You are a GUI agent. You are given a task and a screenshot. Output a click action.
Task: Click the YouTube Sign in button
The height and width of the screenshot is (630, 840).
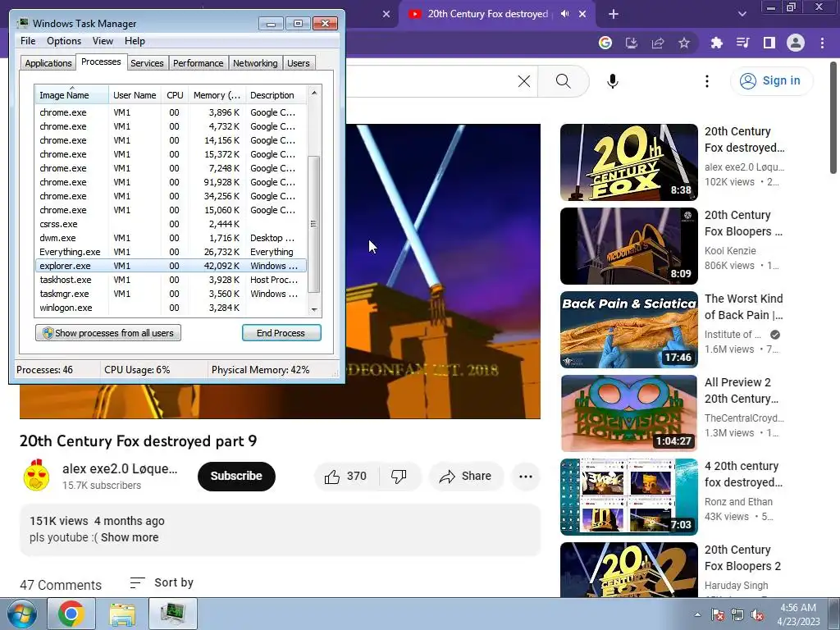(771, 81)
